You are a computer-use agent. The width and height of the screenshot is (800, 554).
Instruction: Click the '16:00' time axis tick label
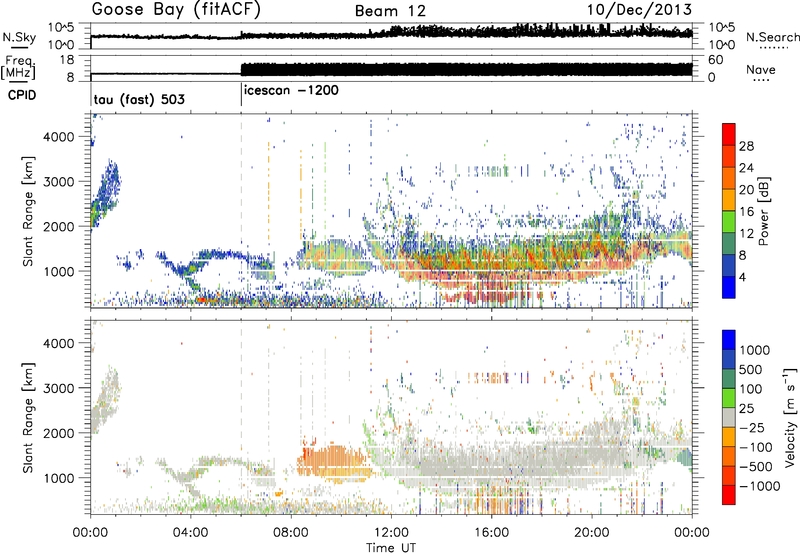pyautogui.click(x=491, y=533)
